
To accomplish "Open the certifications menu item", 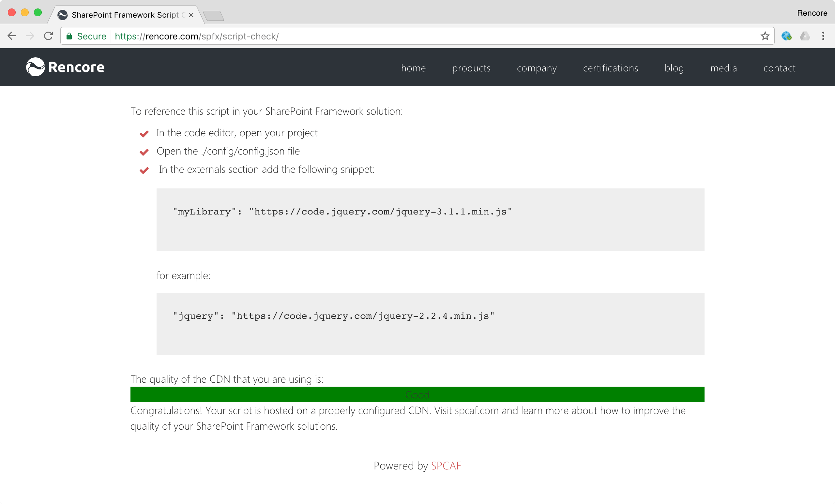I will click(610, 68).
